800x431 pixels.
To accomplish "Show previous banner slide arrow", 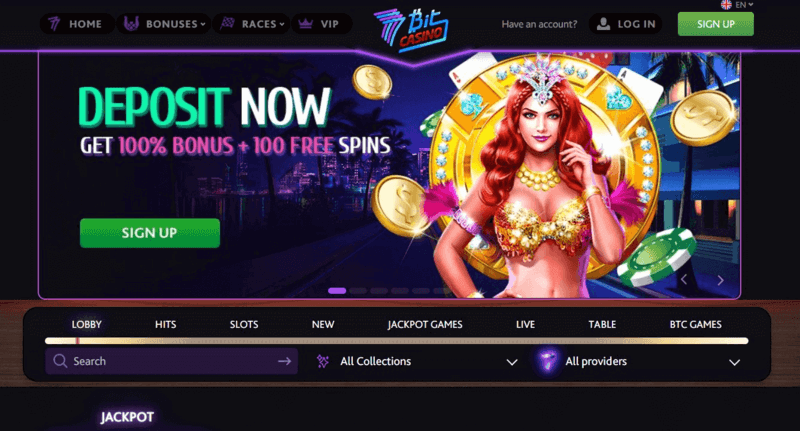I will pos(684,280).
